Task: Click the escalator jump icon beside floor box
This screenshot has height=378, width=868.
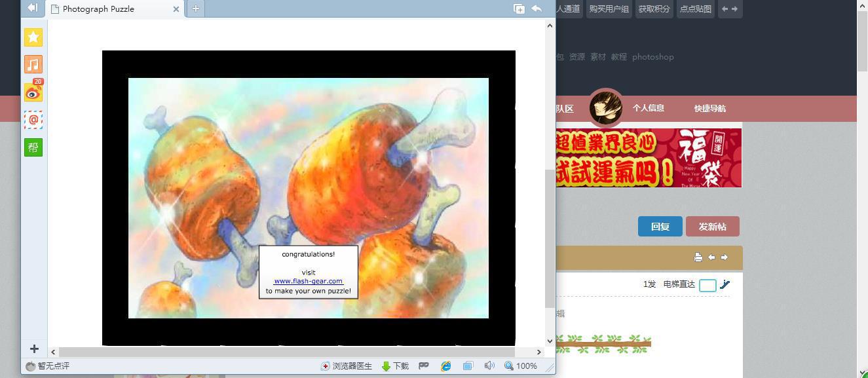Action: (725, 284)
